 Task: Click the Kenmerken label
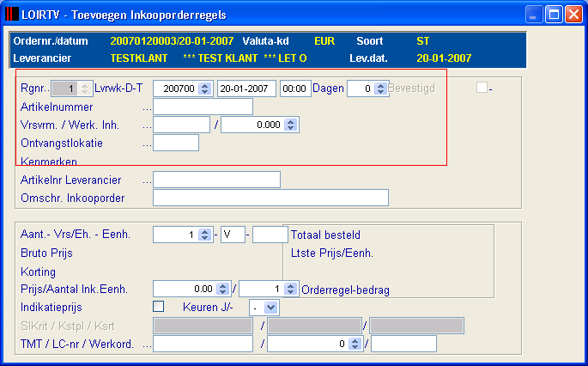point(49,161)
